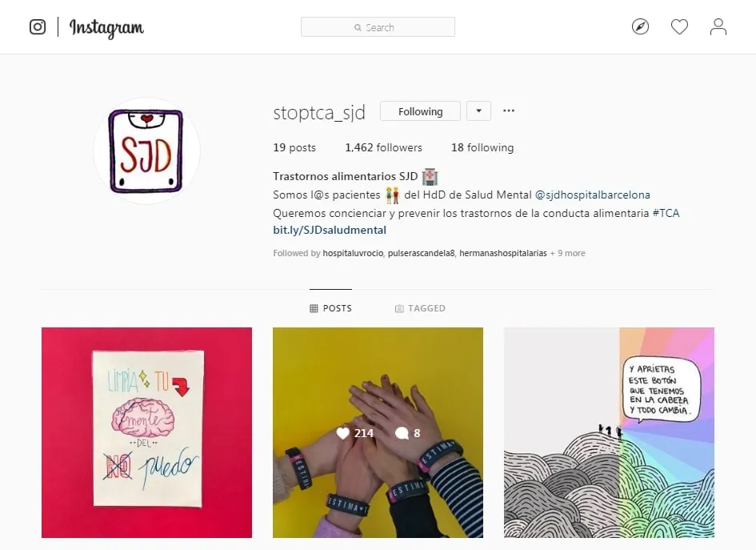Image resolution: width=756 pixels, height=550 pixels.
Task: Select the Posts tab
Action: point(330,308)
